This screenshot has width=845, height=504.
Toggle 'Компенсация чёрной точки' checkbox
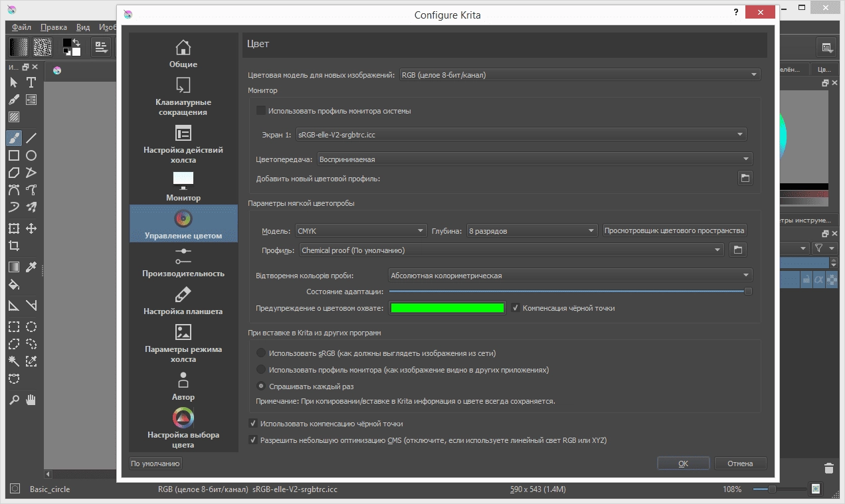pos(515,308)
